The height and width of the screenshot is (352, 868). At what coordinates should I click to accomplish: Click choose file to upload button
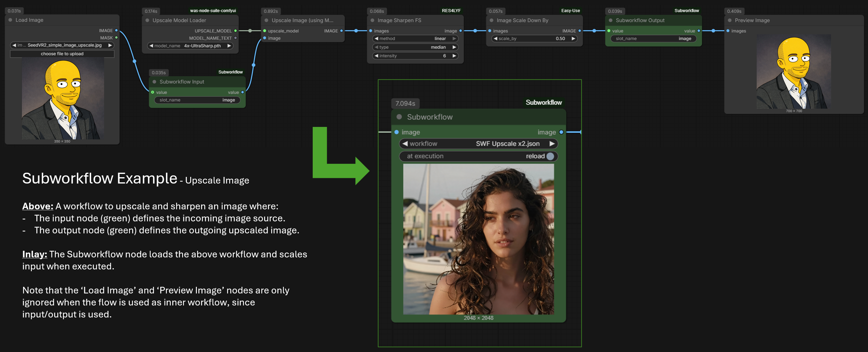click(x=62, y=53)
